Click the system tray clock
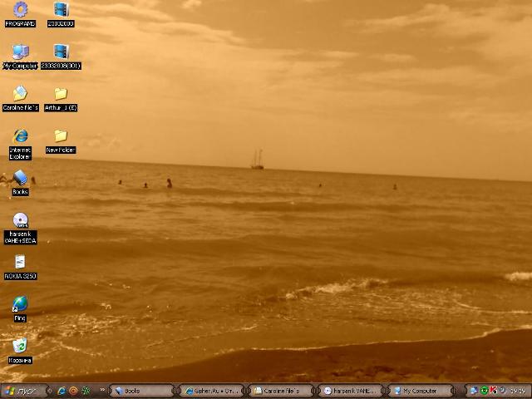This screenshot has height=399, width=532. pyautogui.click(x=517, y=391)
